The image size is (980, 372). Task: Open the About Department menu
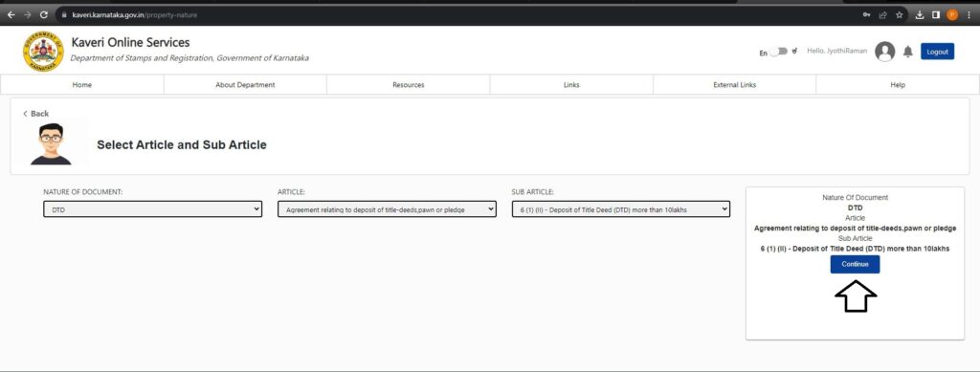245,85
